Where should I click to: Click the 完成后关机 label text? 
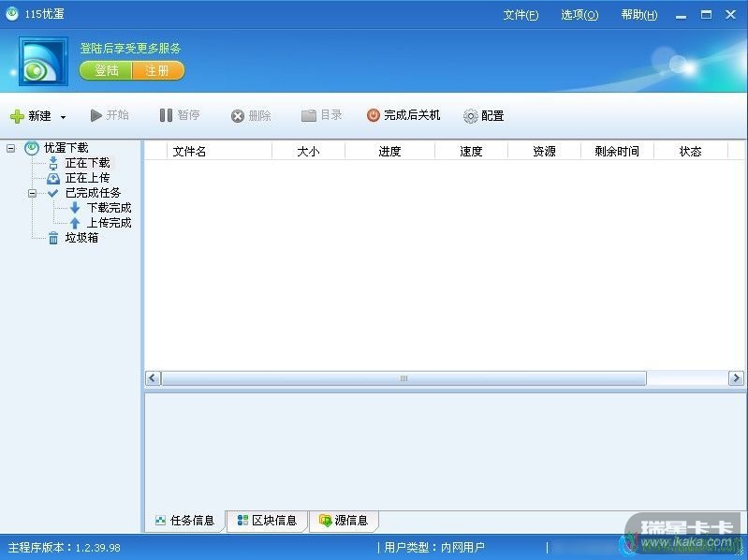[412, 115]
